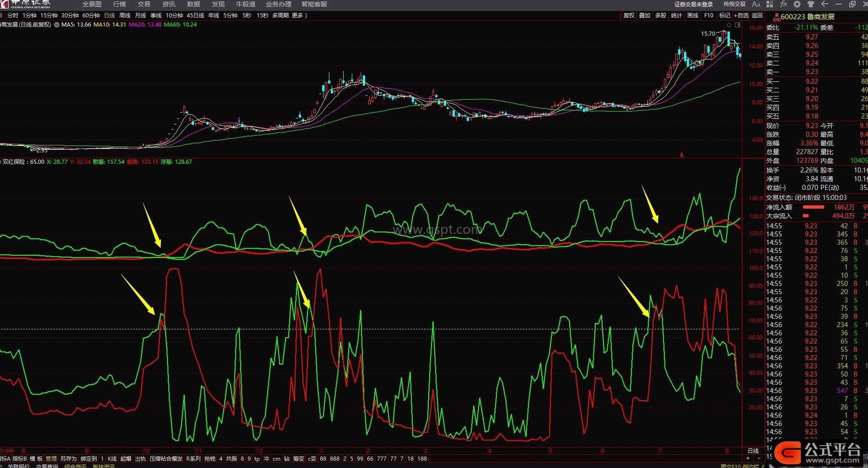Click the 日线 label at chart bottom right
Viewport: 868px width, 468px height.
[x=753, y=451]
